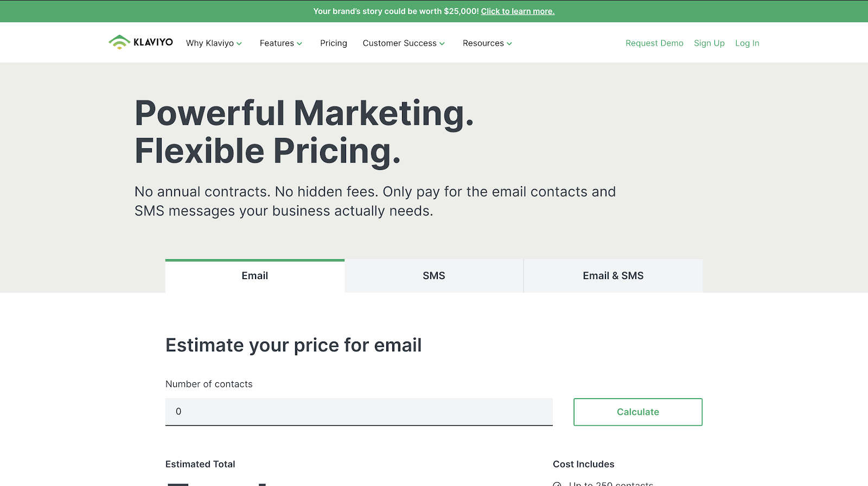Open the Email & SMS tab
The height and width of the screenshot is (486, 868).
(613, 276)
